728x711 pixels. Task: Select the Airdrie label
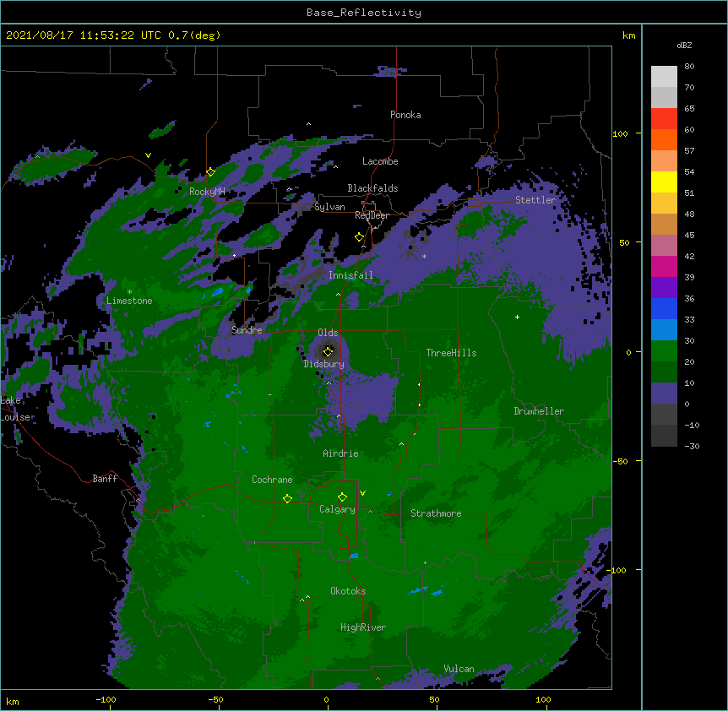[340, 453]
